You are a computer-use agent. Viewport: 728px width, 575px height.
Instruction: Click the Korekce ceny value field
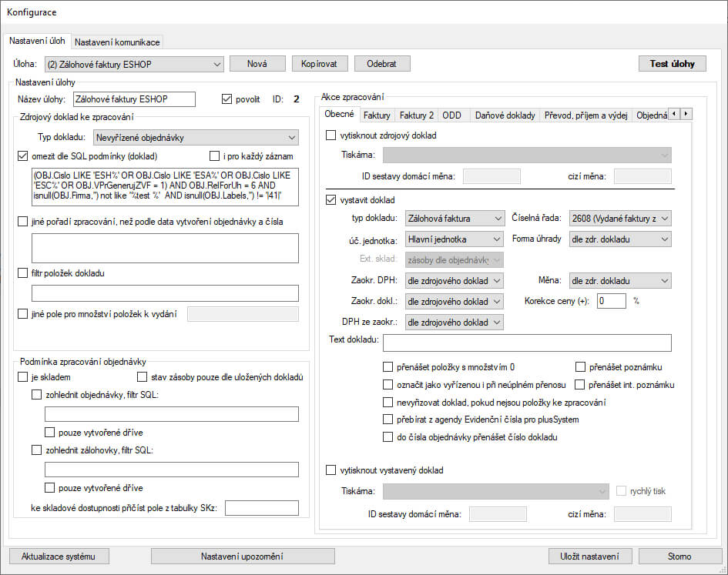point(611,301)
